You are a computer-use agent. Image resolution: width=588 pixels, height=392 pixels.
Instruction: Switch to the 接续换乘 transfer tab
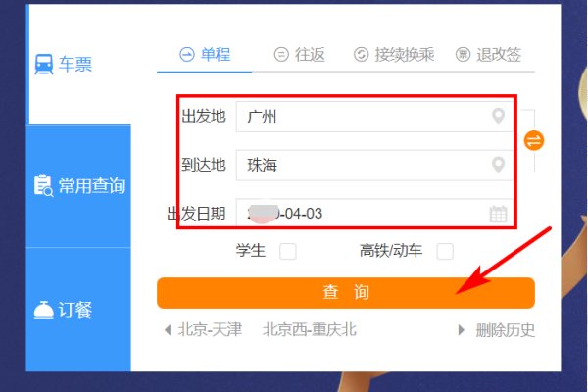394,55
